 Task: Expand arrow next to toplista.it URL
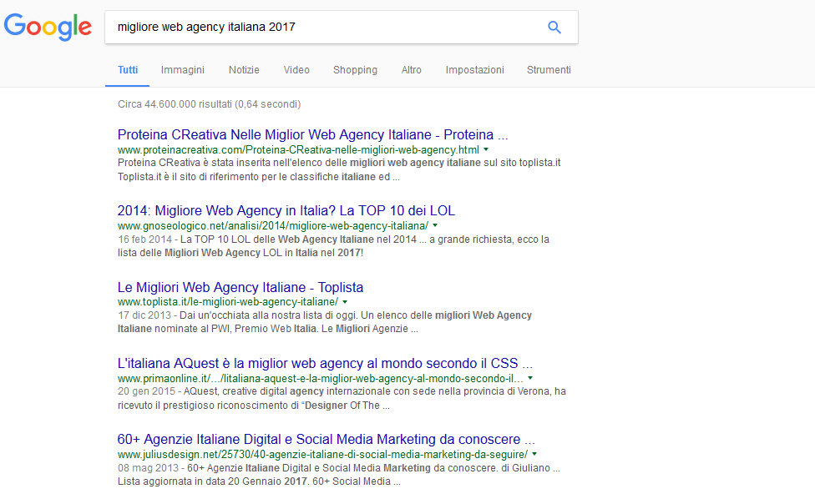(x=345, y=302)
